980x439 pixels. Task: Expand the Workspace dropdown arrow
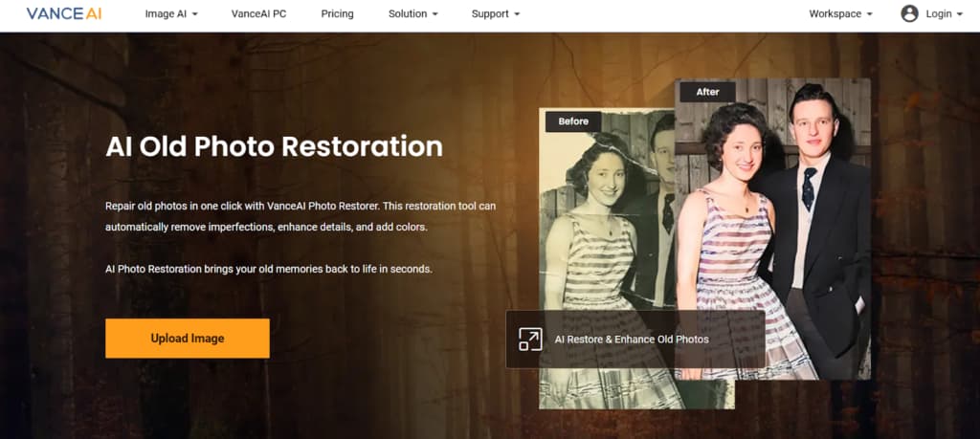[x=869, y=13]
